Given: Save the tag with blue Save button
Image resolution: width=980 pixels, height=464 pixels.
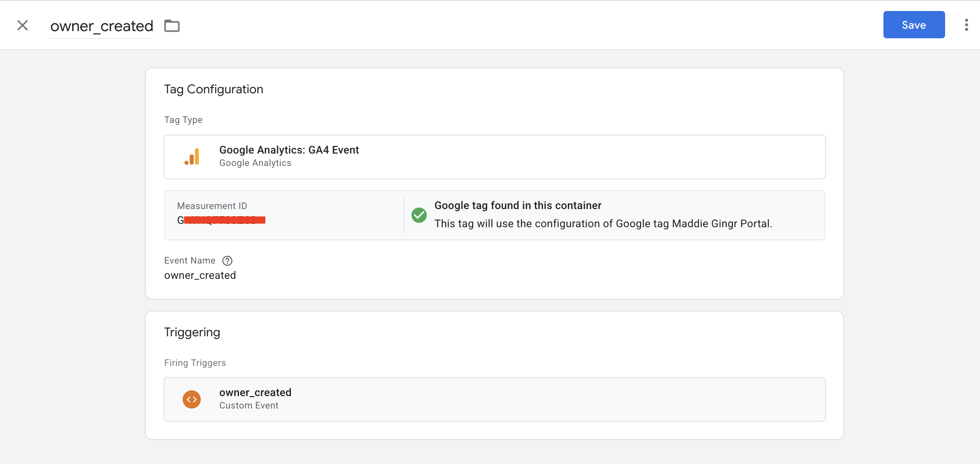Looking at the screenshot, I should click(x=914, y=25).
